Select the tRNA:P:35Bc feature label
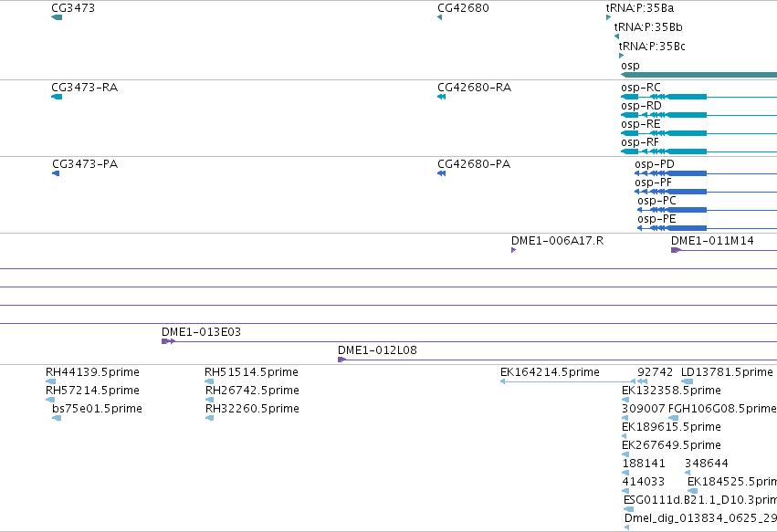 652,46
